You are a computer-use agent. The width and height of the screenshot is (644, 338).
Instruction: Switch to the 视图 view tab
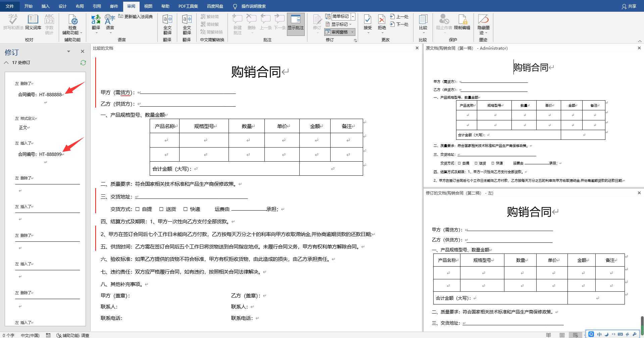(x=148, y=6)
